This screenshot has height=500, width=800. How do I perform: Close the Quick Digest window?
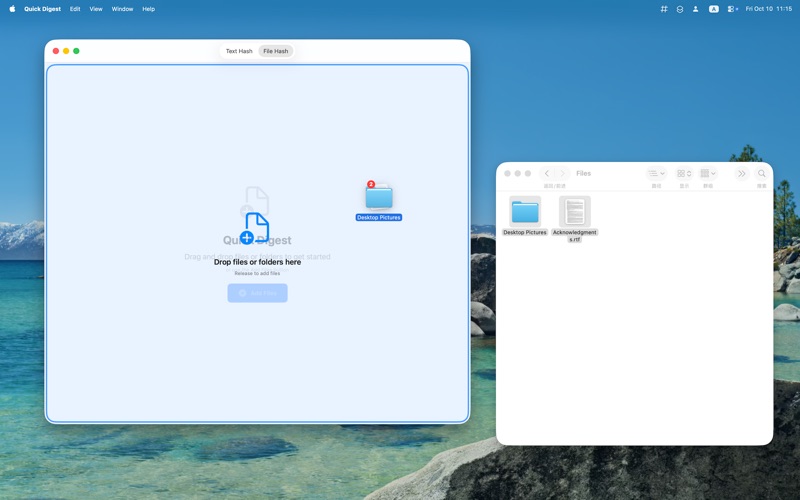click(56, 51)
